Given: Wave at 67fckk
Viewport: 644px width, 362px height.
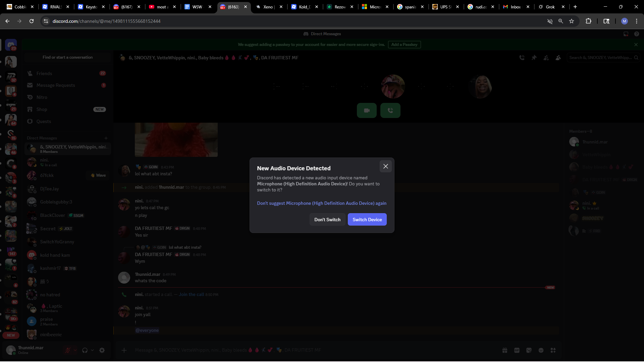Looking at the screenshot, I should click(x=98, y=175).
